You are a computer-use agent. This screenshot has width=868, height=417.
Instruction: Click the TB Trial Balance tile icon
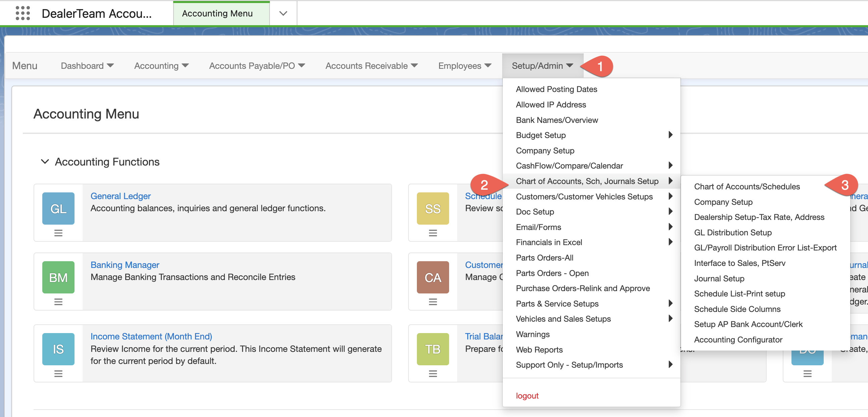click(x=433, y=349)
